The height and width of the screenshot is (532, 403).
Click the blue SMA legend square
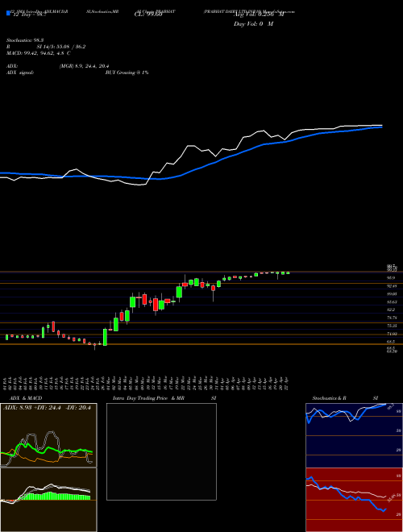pos(9,13)
